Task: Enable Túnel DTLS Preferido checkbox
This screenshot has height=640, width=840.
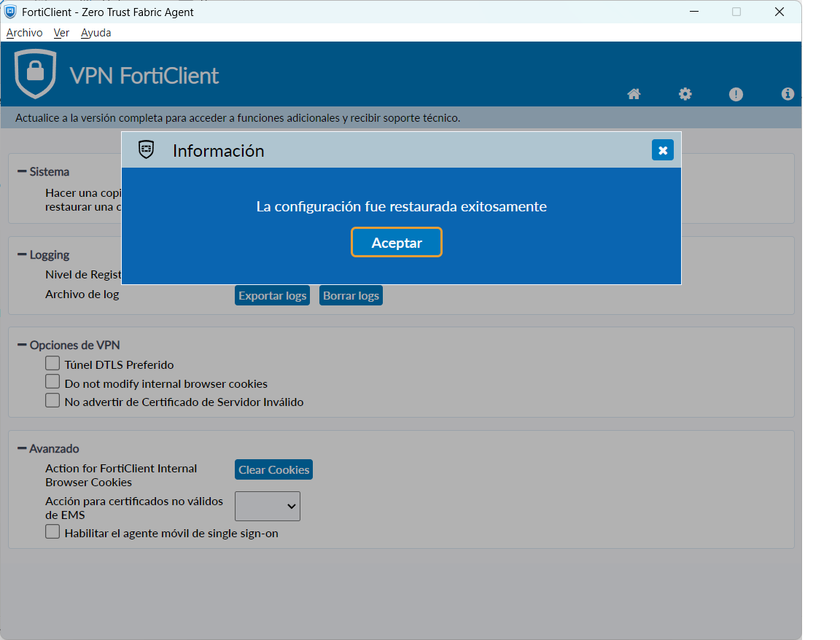Action: click(x=52, y=363)
